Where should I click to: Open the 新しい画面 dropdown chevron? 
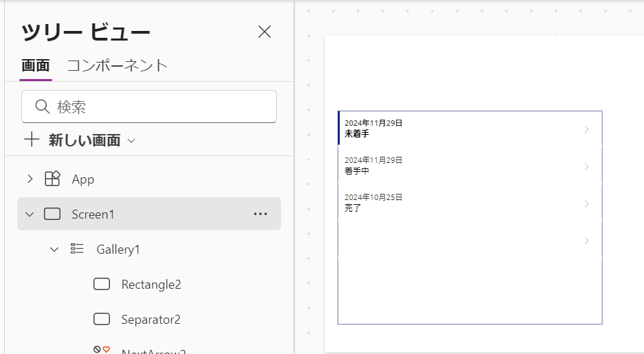click(131, 140)
